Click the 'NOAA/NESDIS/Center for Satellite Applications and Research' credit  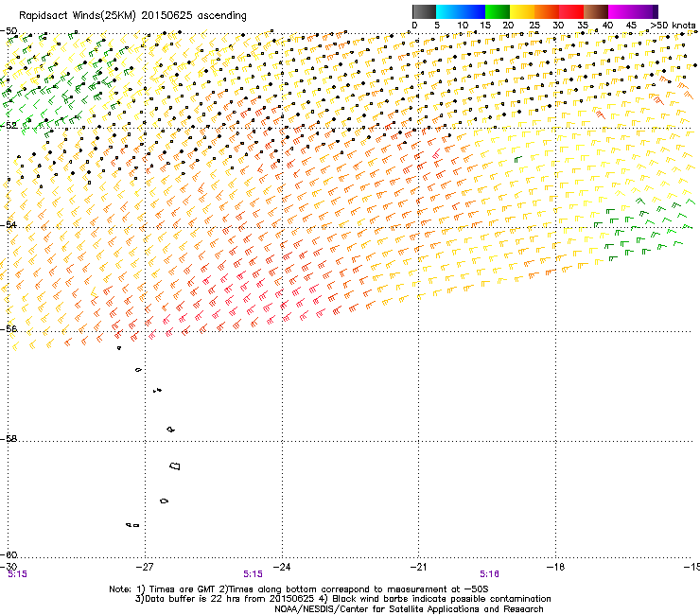click(x=409, y=609)
